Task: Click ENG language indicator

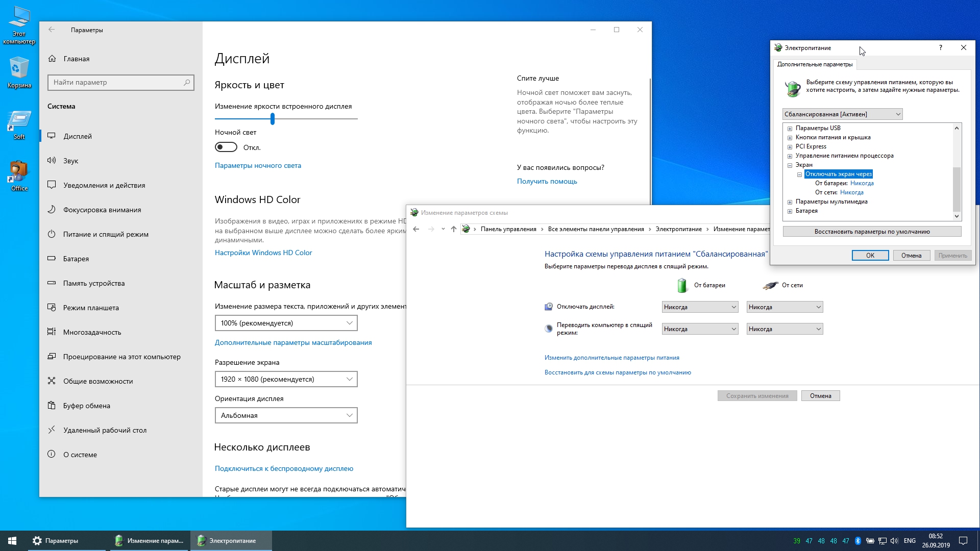Action: 910,541
